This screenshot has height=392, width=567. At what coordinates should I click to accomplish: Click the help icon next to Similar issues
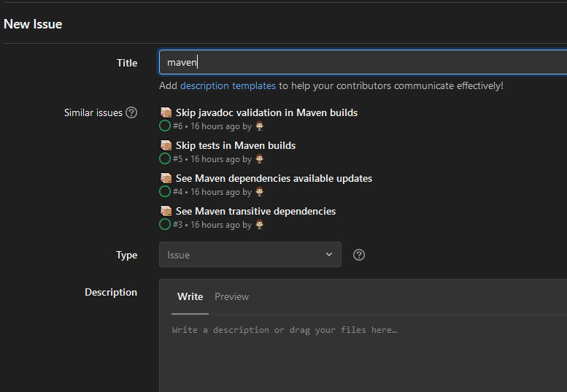(x=131, y=112)
